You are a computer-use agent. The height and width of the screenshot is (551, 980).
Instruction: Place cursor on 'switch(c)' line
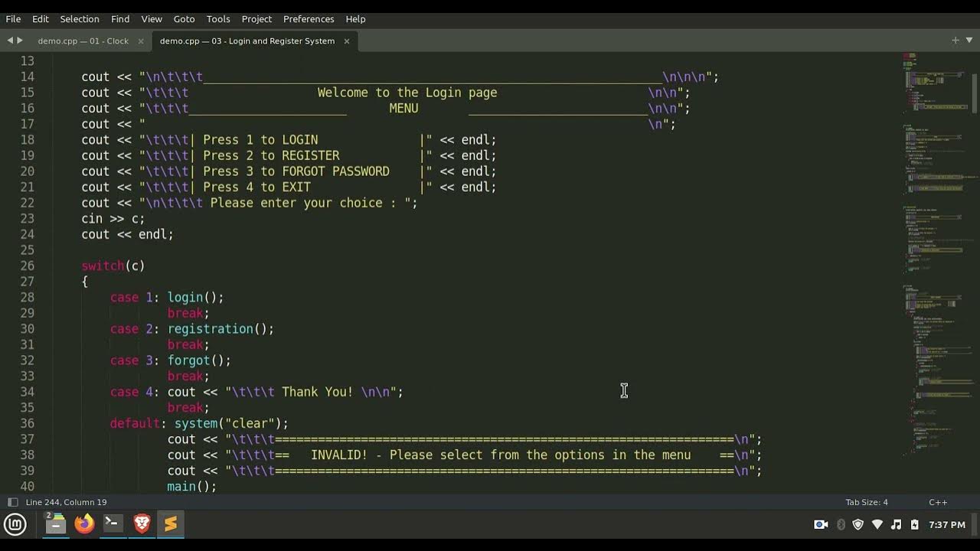point(113,266)
